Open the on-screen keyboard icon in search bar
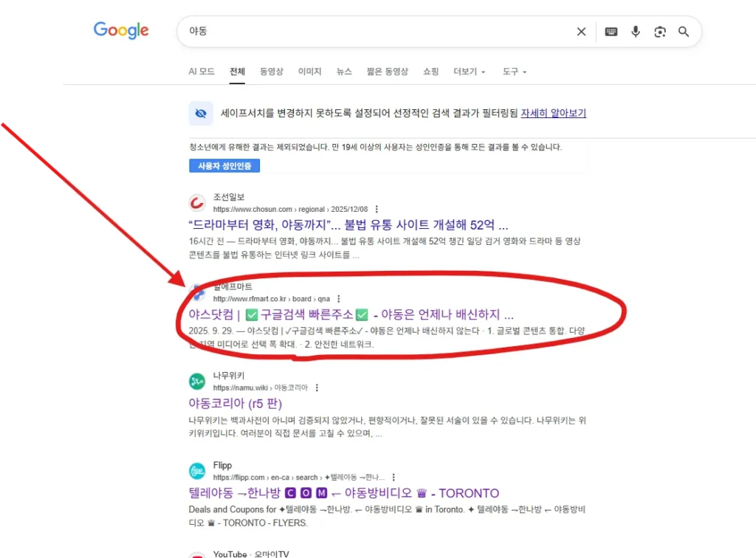Screen dimensions: 756x558 [611, 32]
